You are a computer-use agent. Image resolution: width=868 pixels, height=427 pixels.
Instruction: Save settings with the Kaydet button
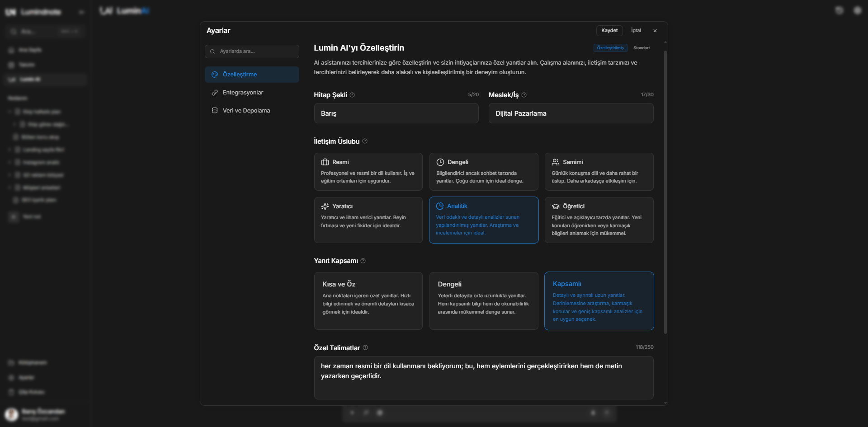pyautogui.click(x=609, y=30)
